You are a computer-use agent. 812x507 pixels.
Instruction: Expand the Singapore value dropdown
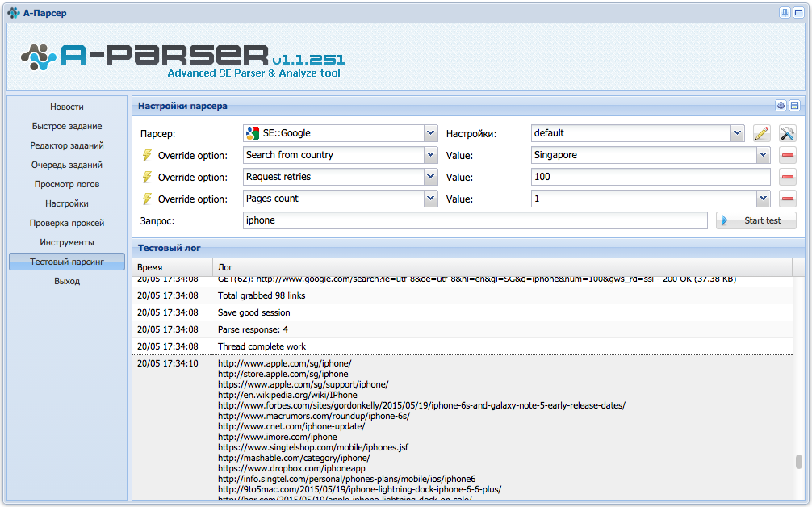coord(763,155)
